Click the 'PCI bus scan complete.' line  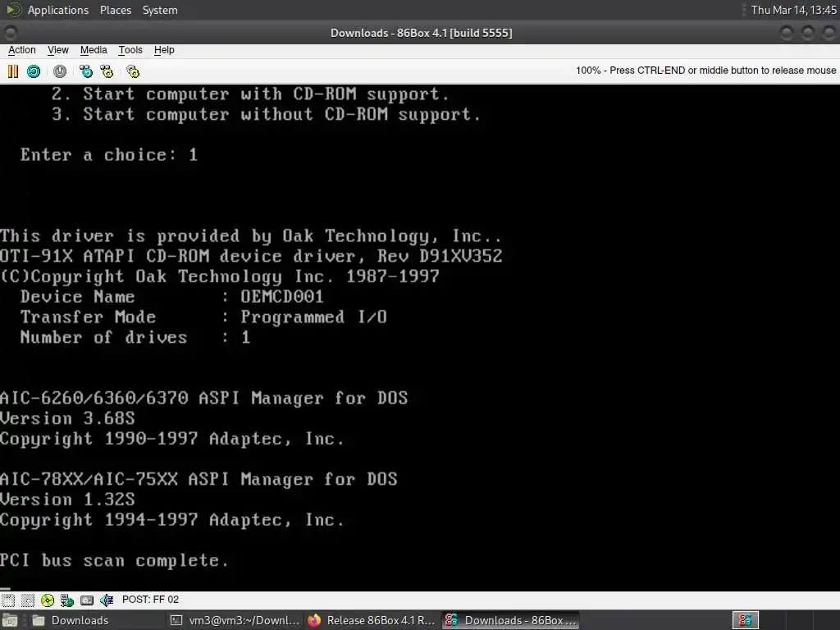(115, 560)
